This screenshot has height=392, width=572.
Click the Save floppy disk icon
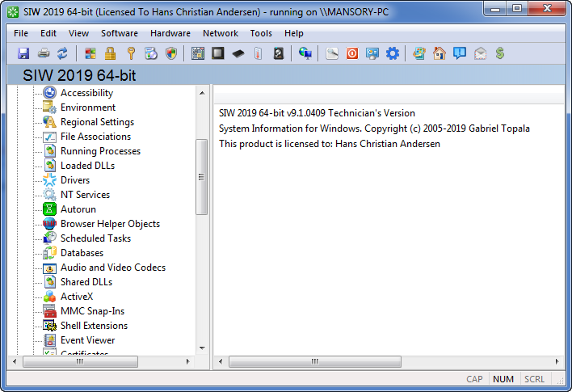(23, 53)
